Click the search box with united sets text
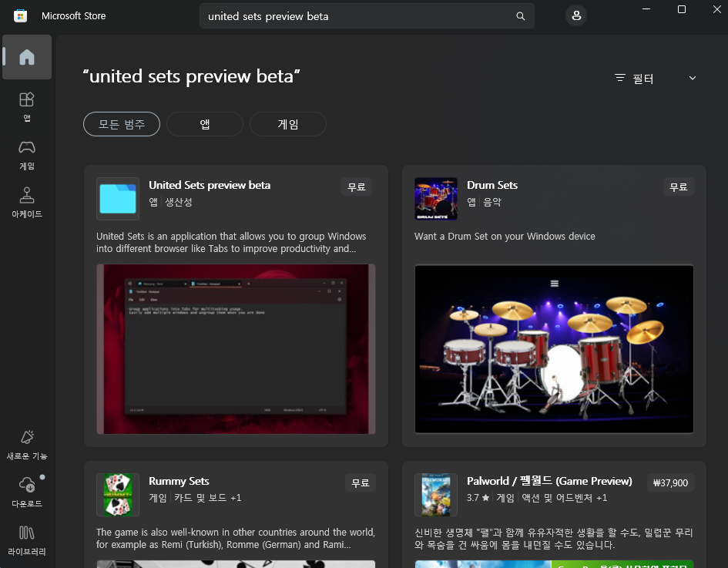Screen dimensions: 728x568 tap(367, 16)
